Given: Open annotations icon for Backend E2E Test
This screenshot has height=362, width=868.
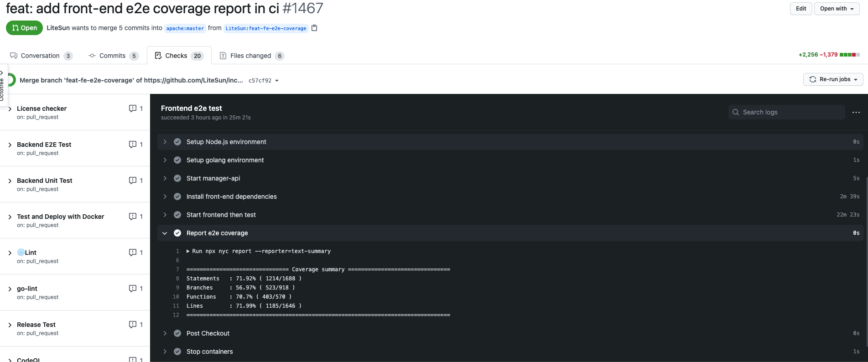Looking at the screenshot, I should point(133,145).
